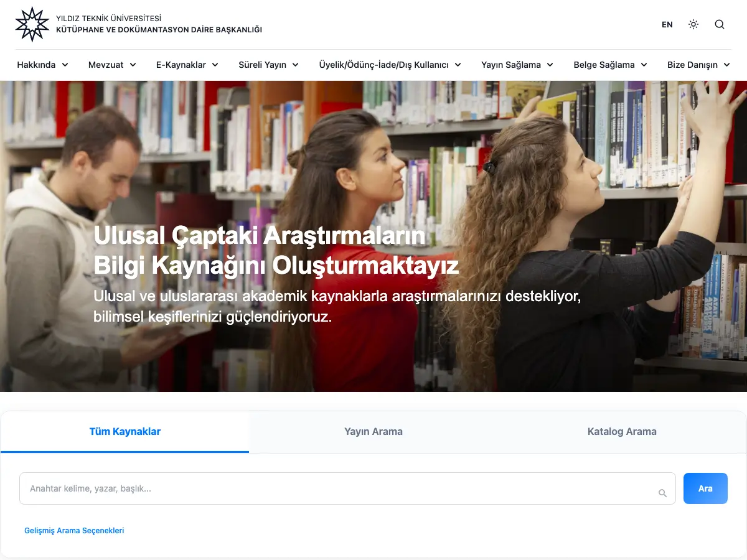
Task: Open the Yayın Sağlama dropdown
Action: pos(517,65)
